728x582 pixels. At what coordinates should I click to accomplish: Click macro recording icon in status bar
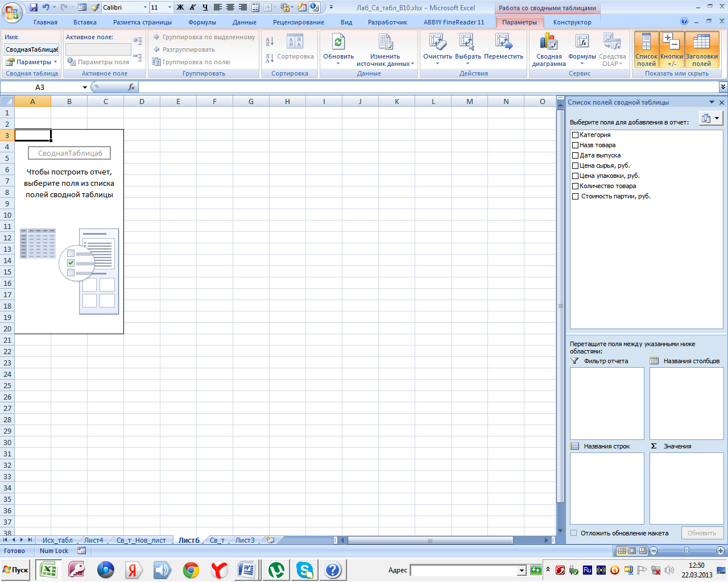(81, 551)
